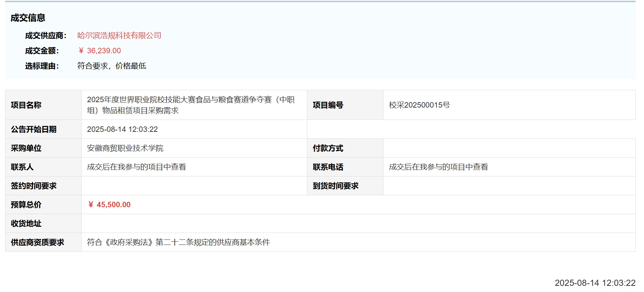Image resolution: width=644 pixels, height=292 pixels.
Task: Click the value cell next to 联系电话
Action: (x=438, y=167)
